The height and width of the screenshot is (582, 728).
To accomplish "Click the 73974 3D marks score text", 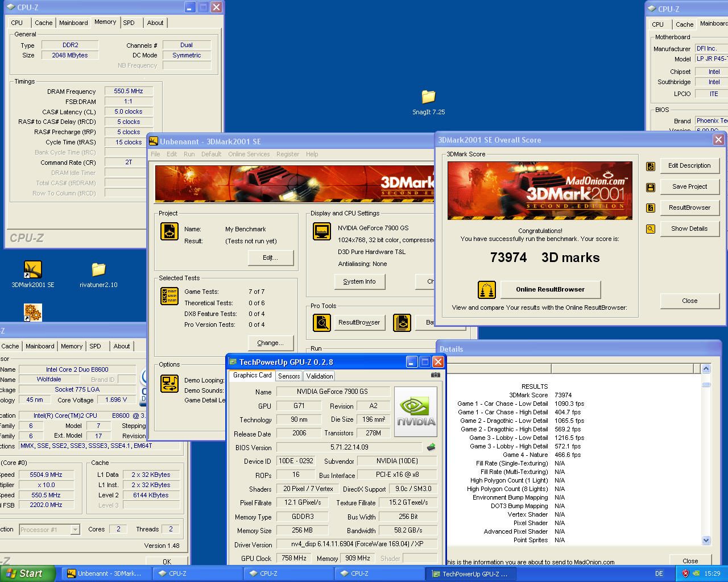I will coord(545,257).
